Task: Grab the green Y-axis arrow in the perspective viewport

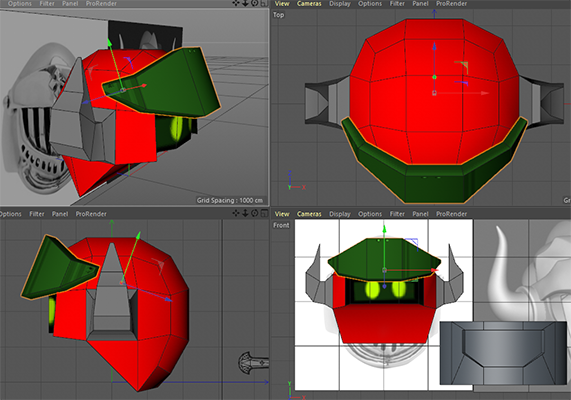Action: [109, 43]
